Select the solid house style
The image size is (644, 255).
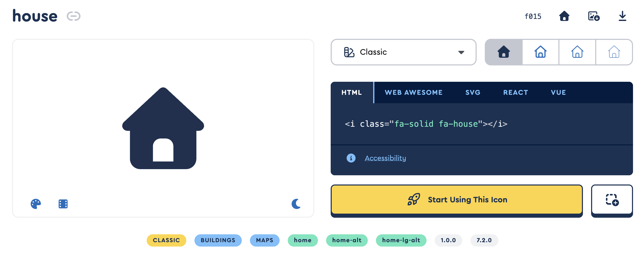tap(504, 52)
